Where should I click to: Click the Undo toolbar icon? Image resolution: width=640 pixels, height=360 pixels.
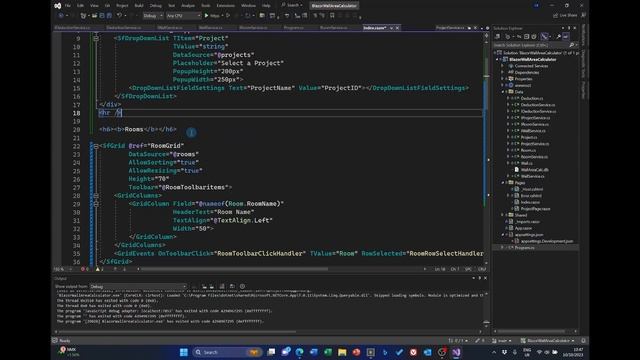coord(119,16)
